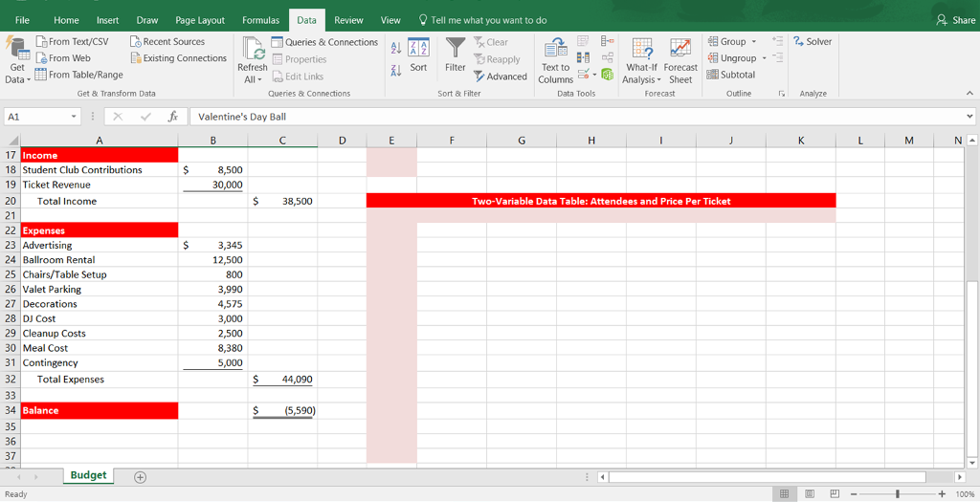Click the Flash Fill icon

(x=583, y=41)
